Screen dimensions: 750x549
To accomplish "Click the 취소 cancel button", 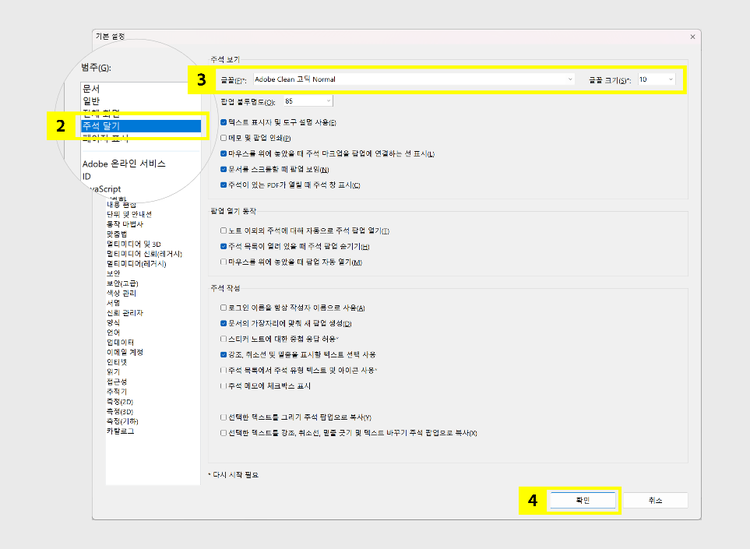I will pyautogui.click(x=655, y=500).
